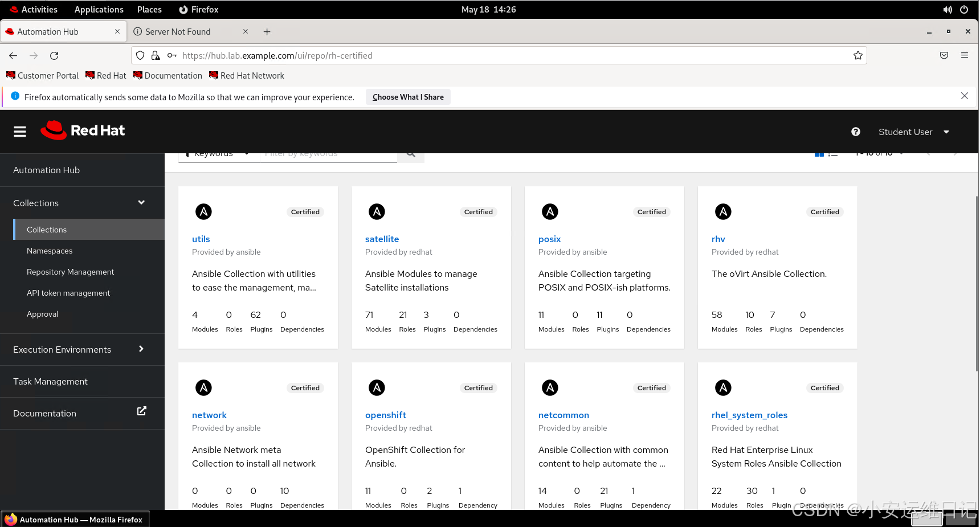This screenshot has height=527, width=980.
Task: Click the Ansible logo on network card
Action: (203, 387)
